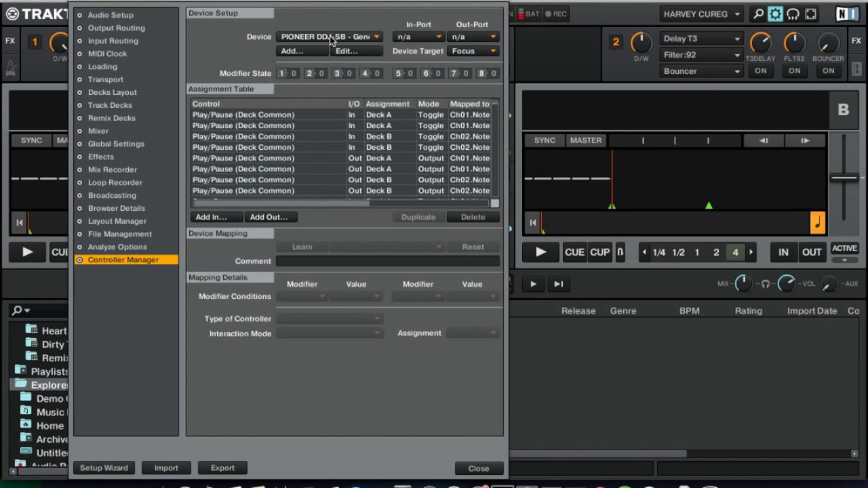Expand the Add... device menu
The height and width of the screenshot is (488, 868).
302,51
